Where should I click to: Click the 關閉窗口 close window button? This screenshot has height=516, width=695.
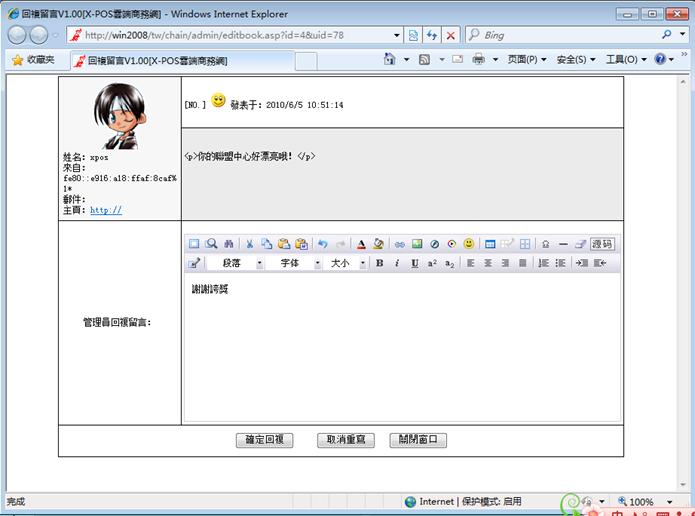pyautogui.click(x=418, y=440)
